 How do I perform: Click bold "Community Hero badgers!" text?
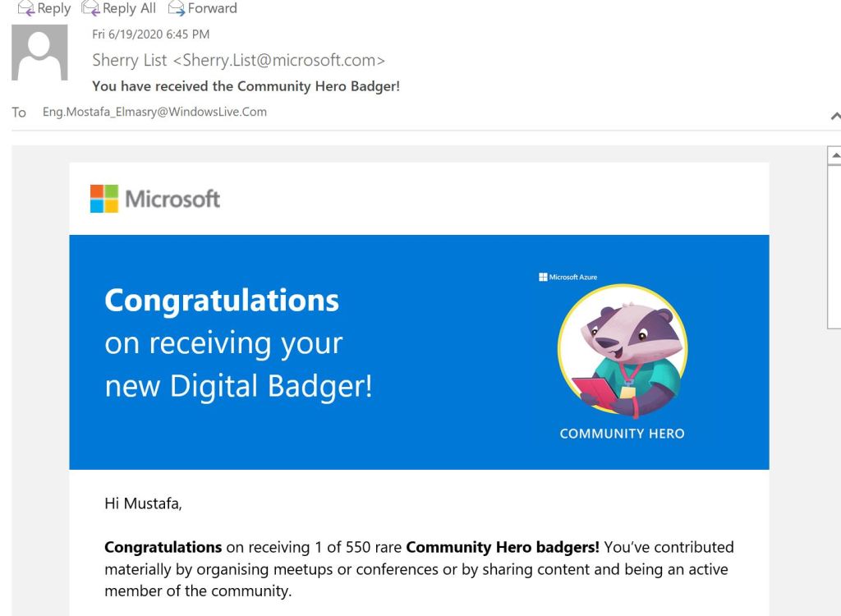click(503, 547)
